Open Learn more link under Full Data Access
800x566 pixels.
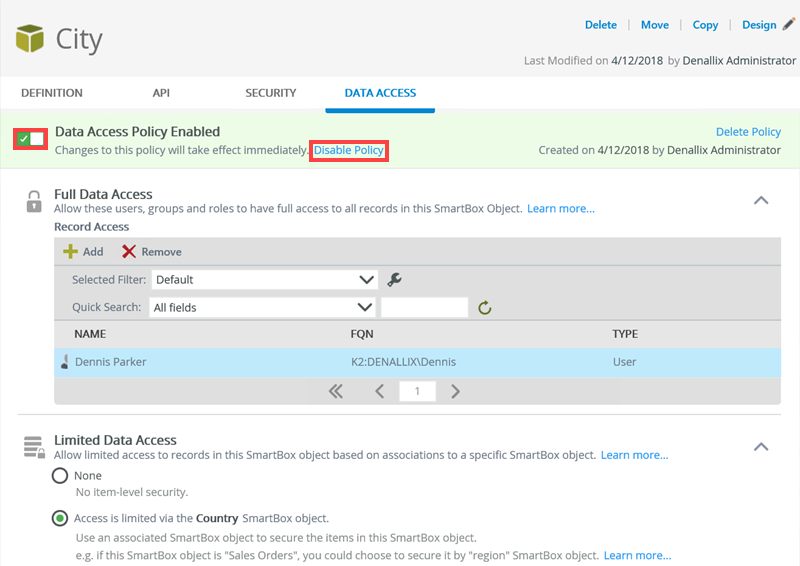click(561, 209)
